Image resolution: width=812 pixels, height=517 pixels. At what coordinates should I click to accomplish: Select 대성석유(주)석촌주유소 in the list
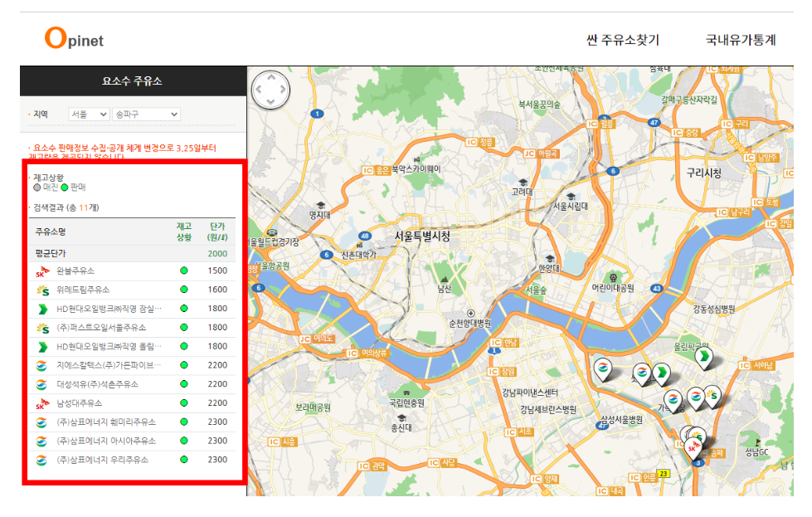click(97, 384)
